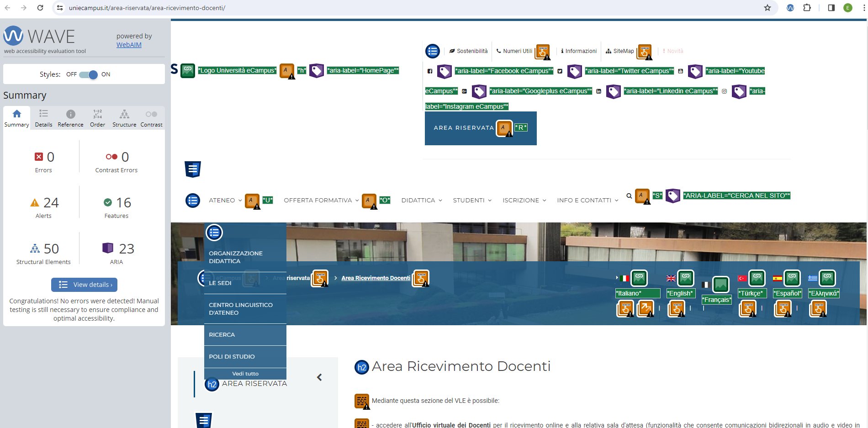
Task: Open the Sostenibilità link
Action: click(468, 51)
